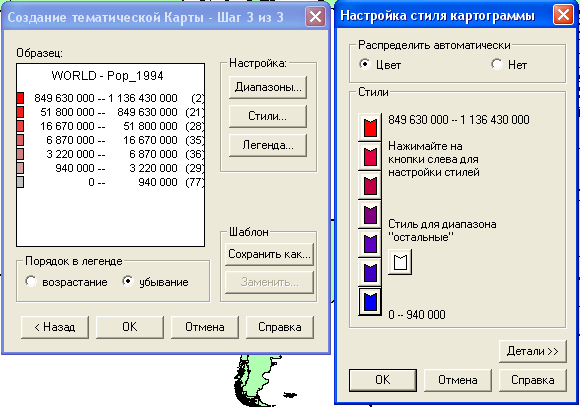Viewport: 580px width, 407px height.
Task: Open the violet style button, fifth in Стили list
Action: point(370,243)
